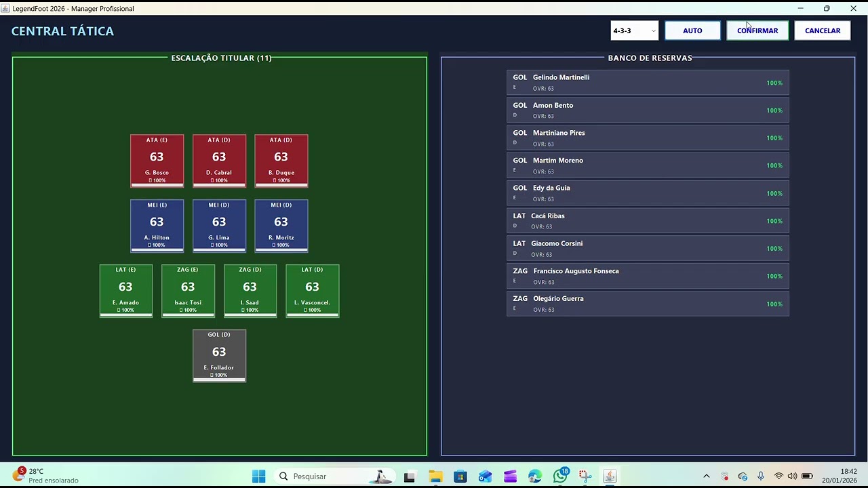Click the Java app taskbar icon
The width and height of the screenshot is (868, 488).
point(610,476)
